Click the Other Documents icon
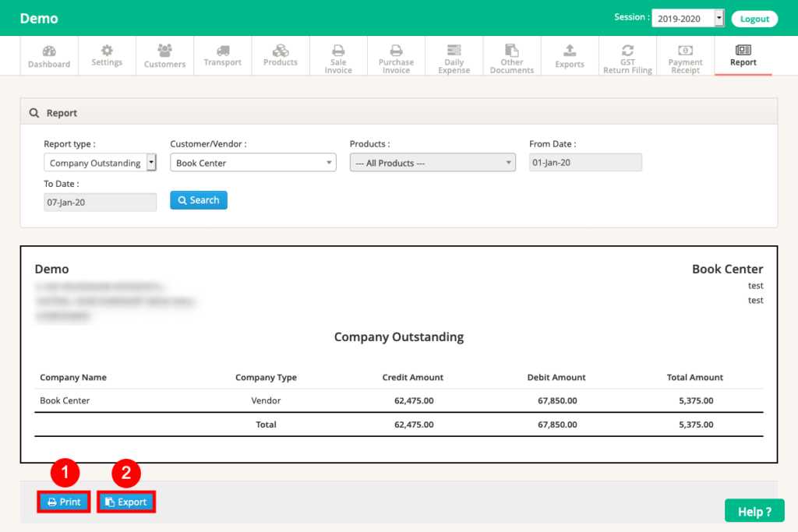 point(511,55)
